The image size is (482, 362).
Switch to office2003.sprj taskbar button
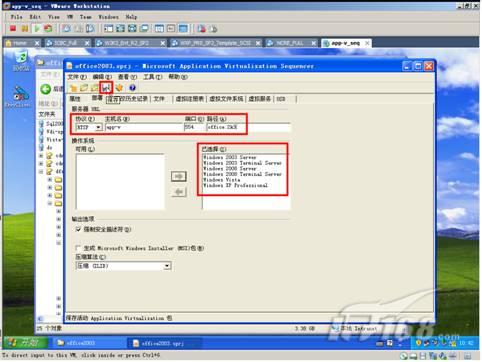pyautogui.click(x=164, y=343)
